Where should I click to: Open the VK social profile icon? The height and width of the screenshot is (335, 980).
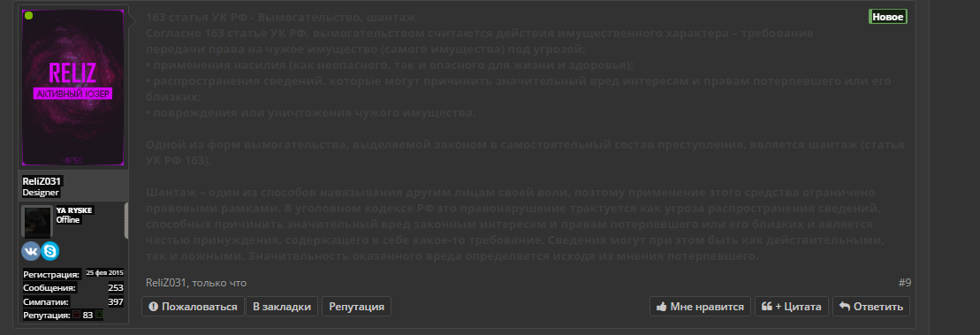pyautogui.click(x=30, y=251)
